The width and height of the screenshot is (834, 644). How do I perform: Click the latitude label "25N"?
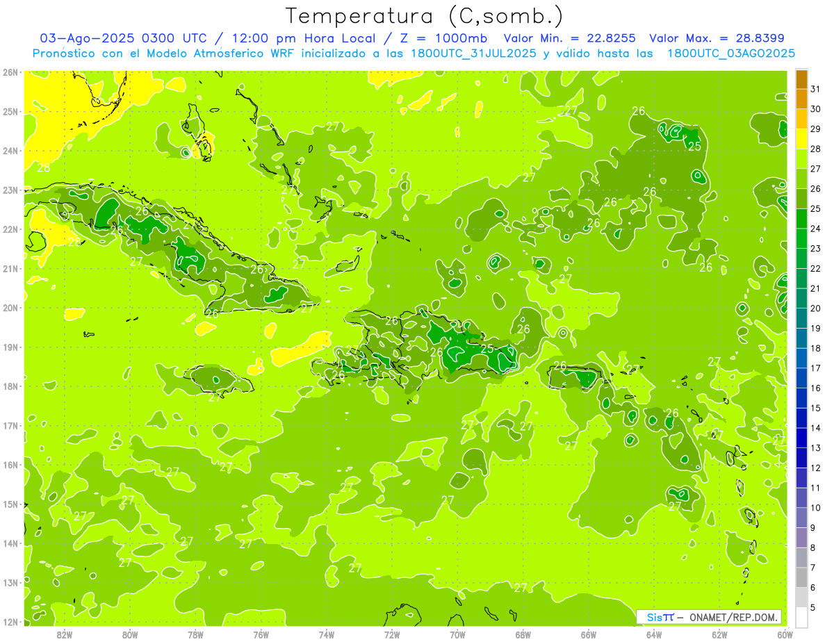(10, 111)
